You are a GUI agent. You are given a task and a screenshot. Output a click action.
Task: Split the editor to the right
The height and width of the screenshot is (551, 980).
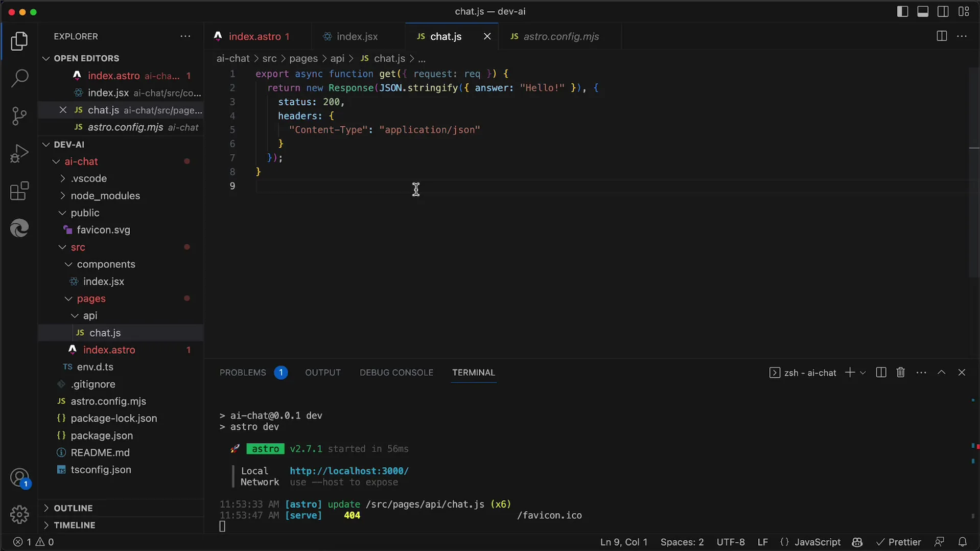pos(941,36)
